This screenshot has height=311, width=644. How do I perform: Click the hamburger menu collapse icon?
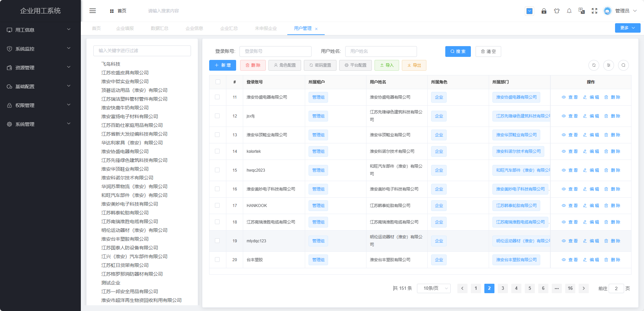coord(93,11)
